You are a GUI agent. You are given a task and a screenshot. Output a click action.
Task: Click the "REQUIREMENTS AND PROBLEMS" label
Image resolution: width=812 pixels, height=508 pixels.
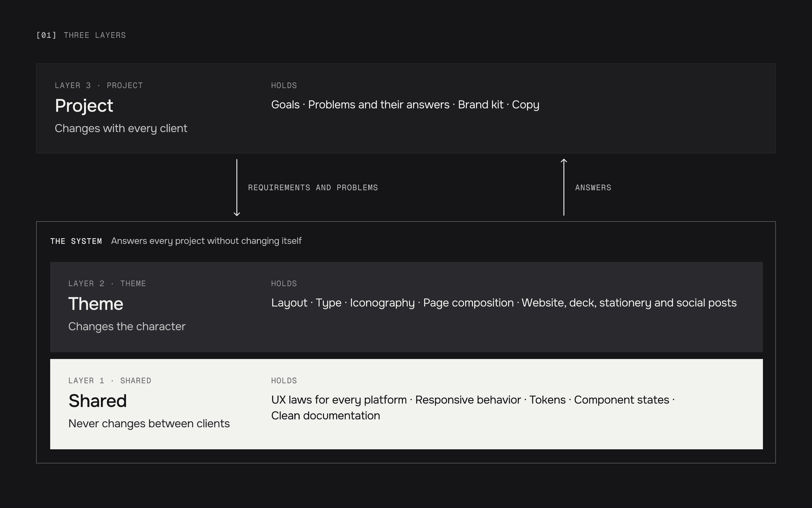click(x=313, y=187)
